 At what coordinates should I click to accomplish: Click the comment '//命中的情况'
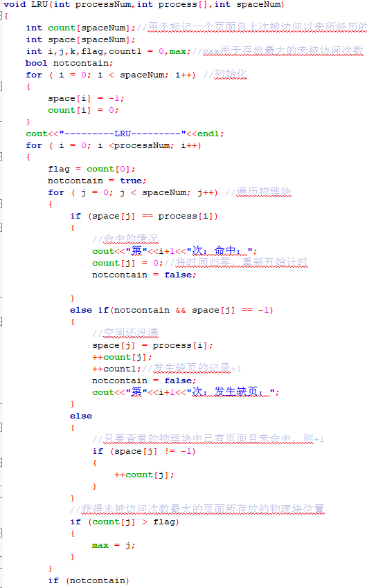126,239
